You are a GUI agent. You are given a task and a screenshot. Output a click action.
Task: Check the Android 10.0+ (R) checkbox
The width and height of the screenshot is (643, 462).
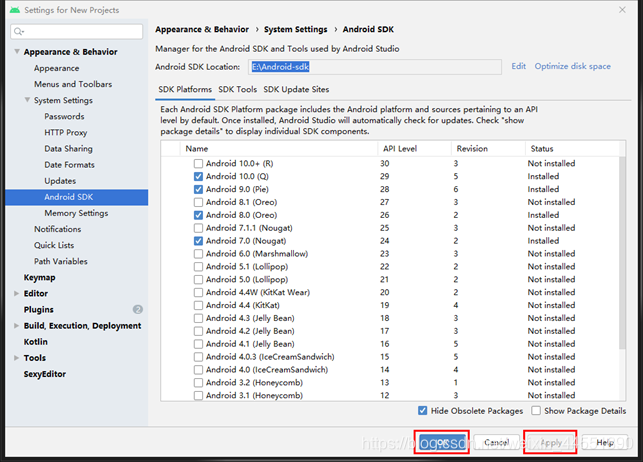(198, 164)
